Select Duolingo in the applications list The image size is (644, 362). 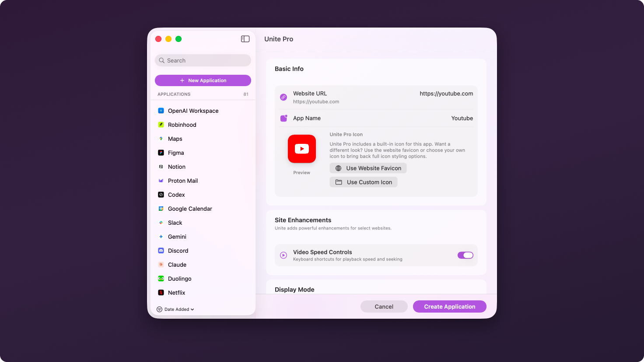point(203,278)
